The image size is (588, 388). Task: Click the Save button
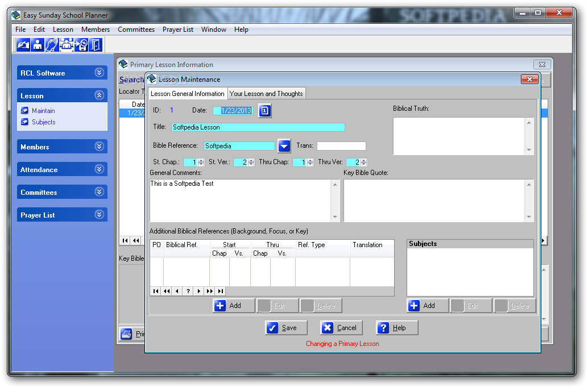[286, 328]
